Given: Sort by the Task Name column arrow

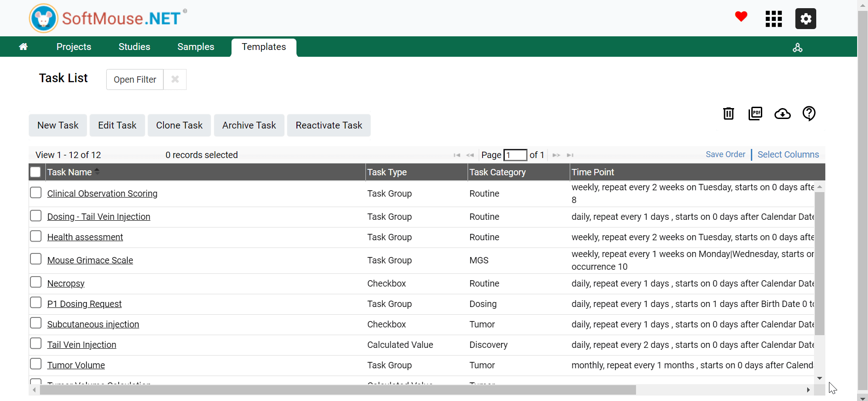Looking at the screenshot, I should (x=97, y=172).
